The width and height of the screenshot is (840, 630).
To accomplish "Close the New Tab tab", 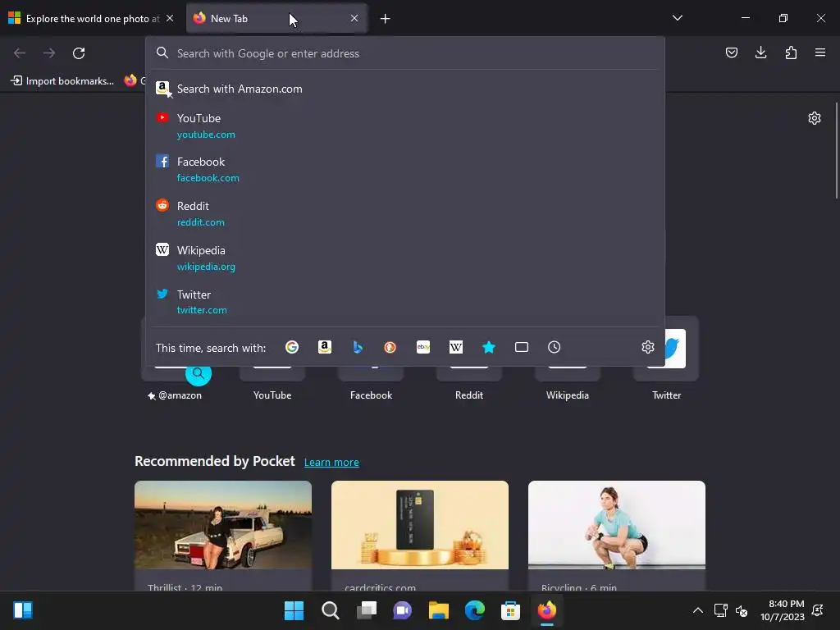I will click(x=354, y=18).
